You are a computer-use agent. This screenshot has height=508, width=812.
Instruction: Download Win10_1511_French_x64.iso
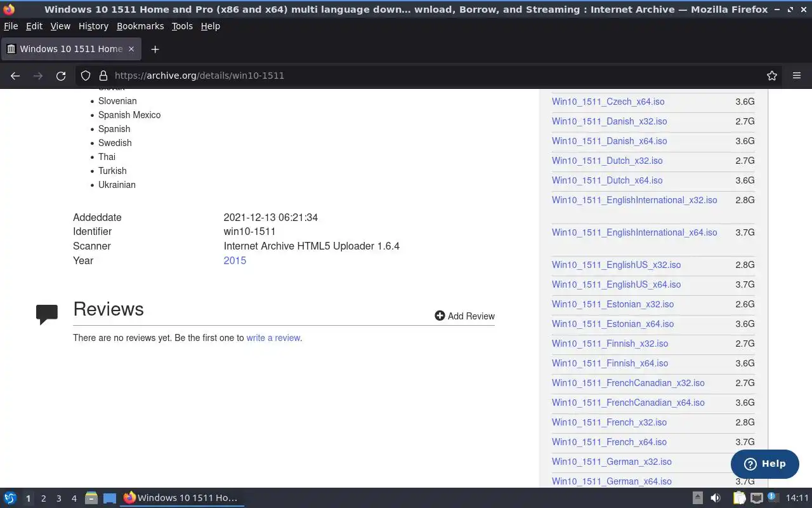(x=610, y=442)
